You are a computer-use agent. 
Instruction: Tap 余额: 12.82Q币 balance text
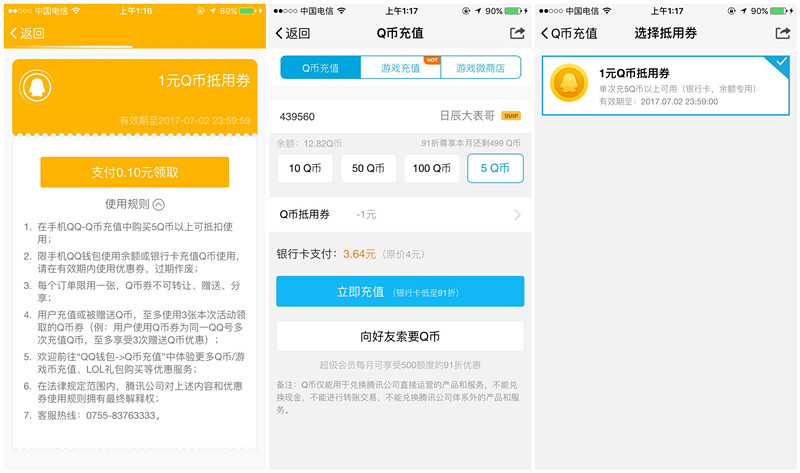click(x=309, y=143)
